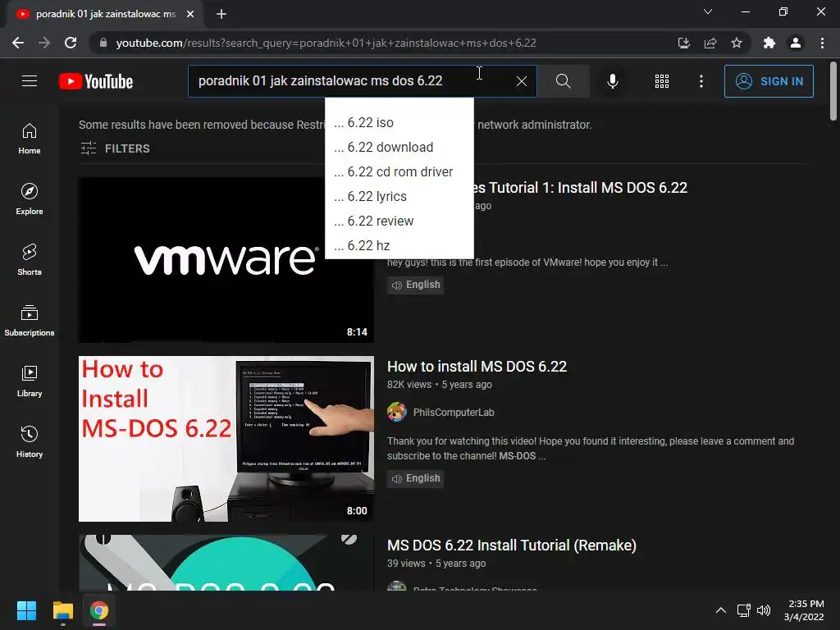Open the Windows Start menu
Viewport: 840px width, 630px height.
(x=26, y=610)
